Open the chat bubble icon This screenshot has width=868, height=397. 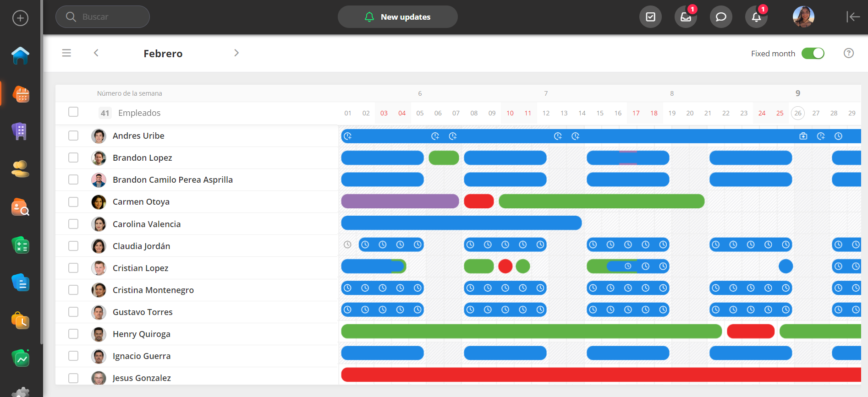coord(721,17)
